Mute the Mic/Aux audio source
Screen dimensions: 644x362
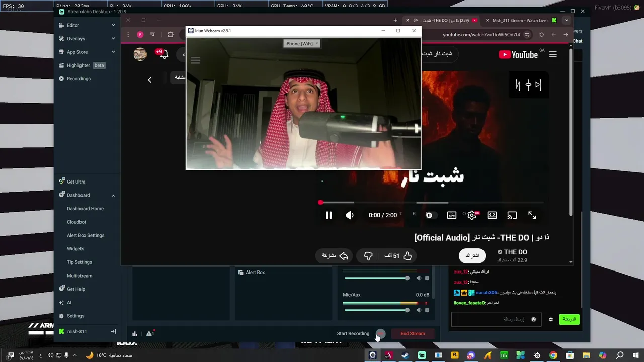tap(420, 310)
